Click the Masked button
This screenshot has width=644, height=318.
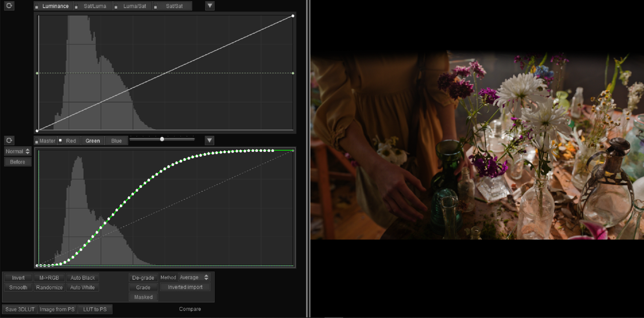coord(143,297)
